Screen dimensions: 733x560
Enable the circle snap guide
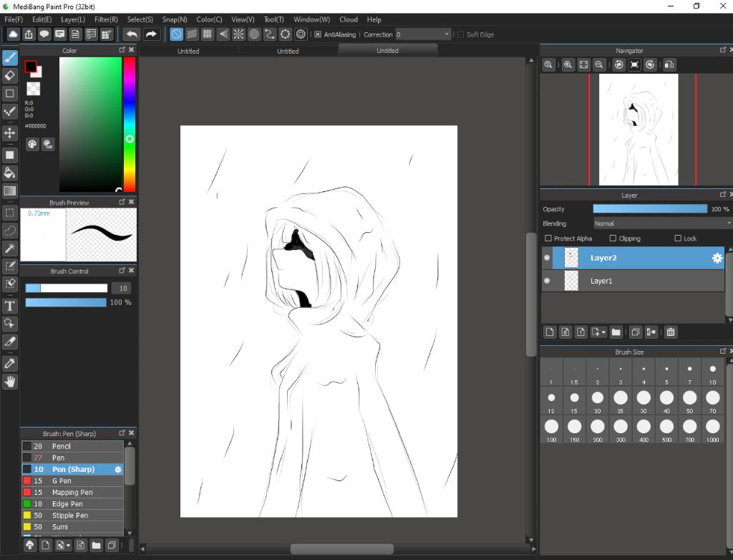click(x=254, y=34)
